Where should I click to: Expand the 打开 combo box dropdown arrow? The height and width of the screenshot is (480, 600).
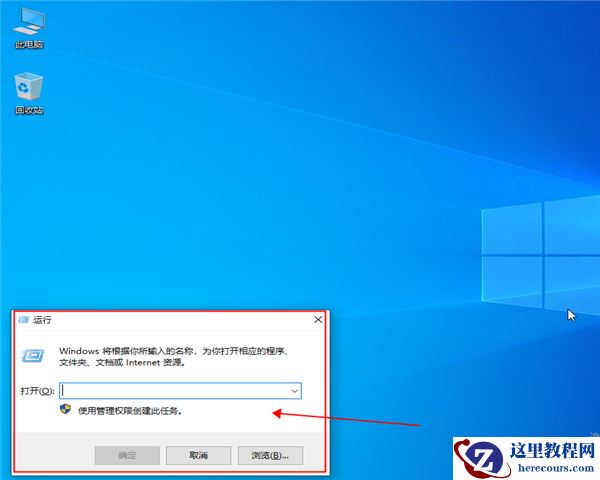click(x=295, y=391)
